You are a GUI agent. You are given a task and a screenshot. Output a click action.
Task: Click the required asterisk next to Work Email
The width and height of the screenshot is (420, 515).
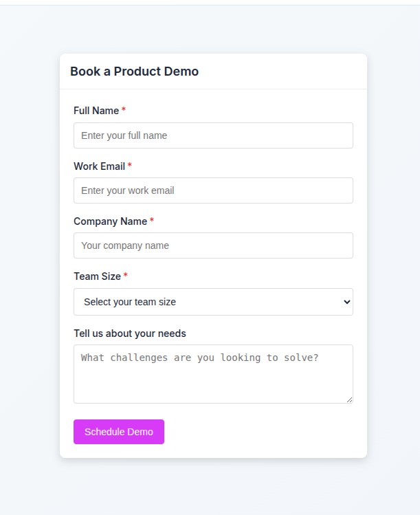(x=129, y=166)
